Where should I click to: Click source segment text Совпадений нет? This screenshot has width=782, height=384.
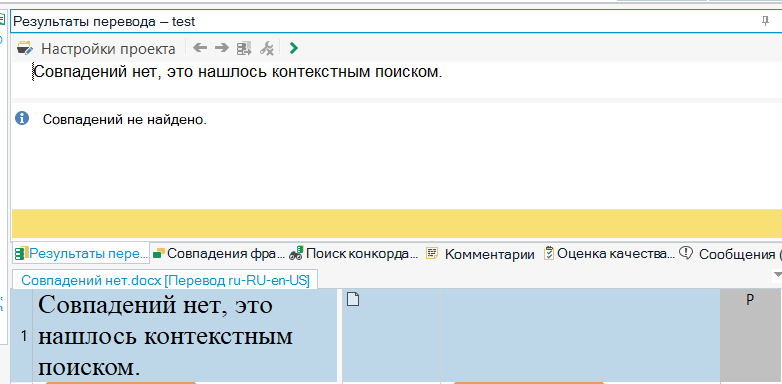pyautogui.click(x=186, y=336)
